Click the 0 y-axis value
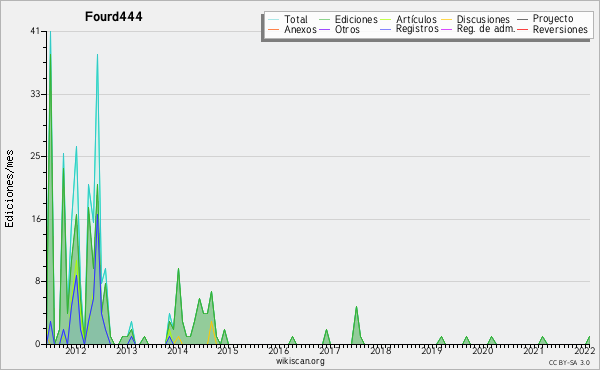600x370 pixels. pos(38,344)
